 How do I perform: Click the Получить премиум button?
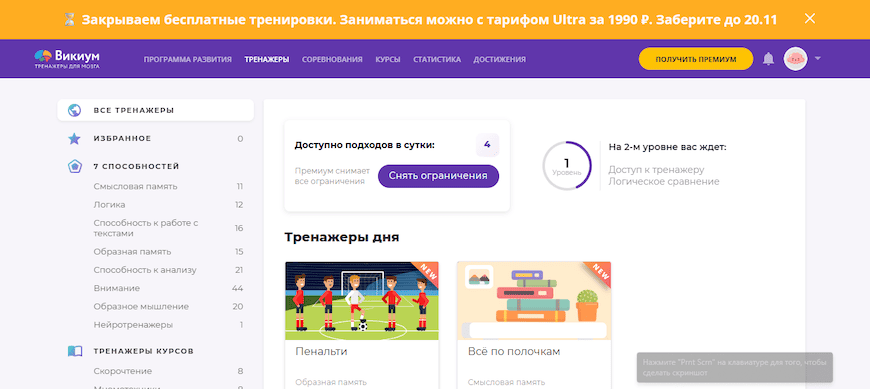click(x=696, y=59)
